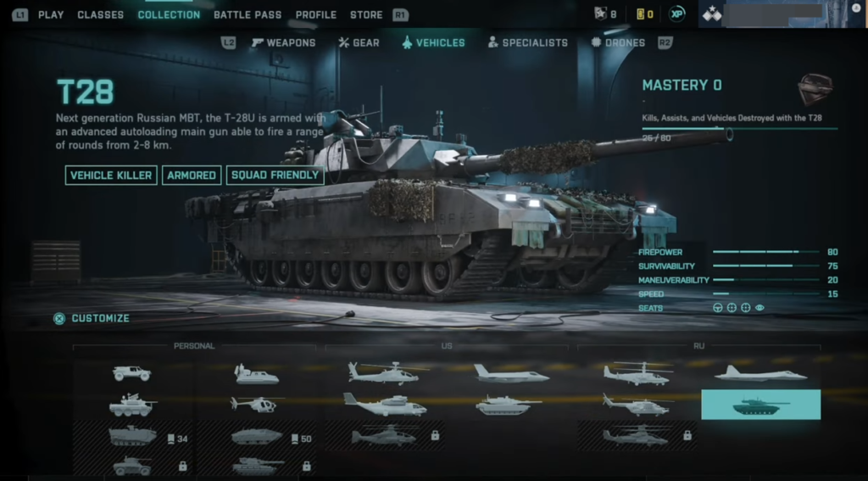Choose the RU fighter jet icon
868x481 pixels.
[760, 373]
